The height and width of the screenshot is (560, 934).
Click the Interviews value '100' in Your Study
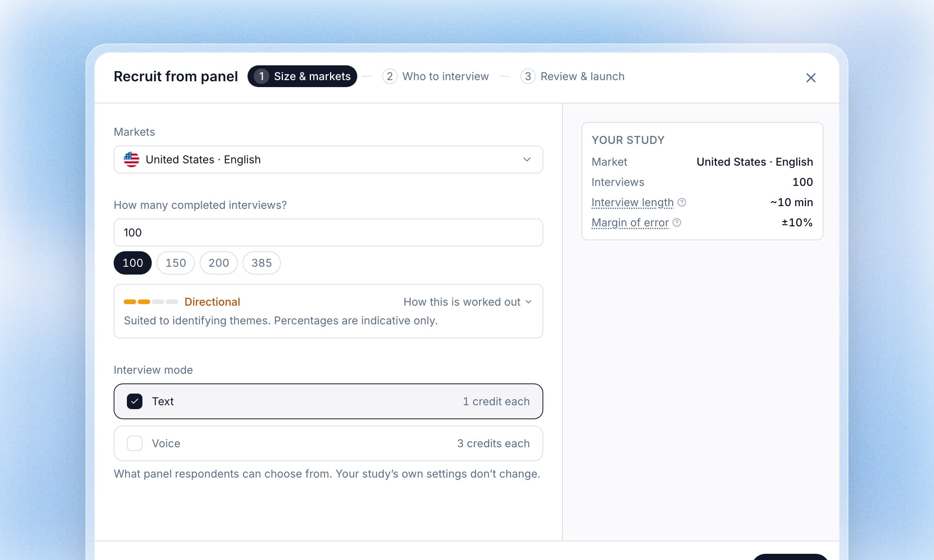pos(802,182)
